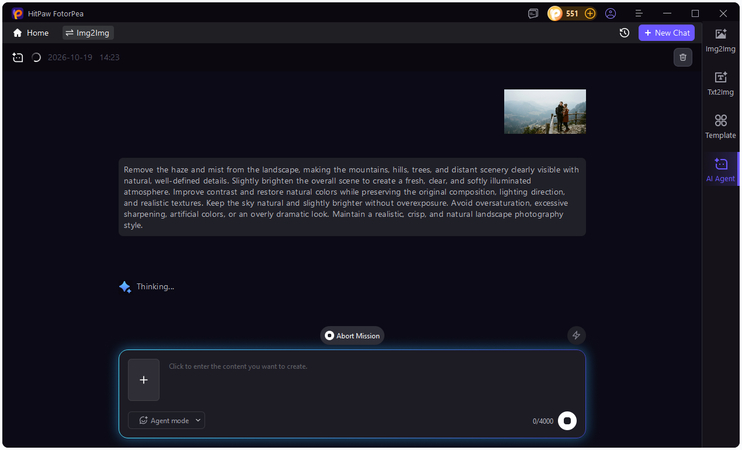Viewport: 742px width, 450px height.
Task: Add an image with the plus tile
Action: [x=144, y=379]
